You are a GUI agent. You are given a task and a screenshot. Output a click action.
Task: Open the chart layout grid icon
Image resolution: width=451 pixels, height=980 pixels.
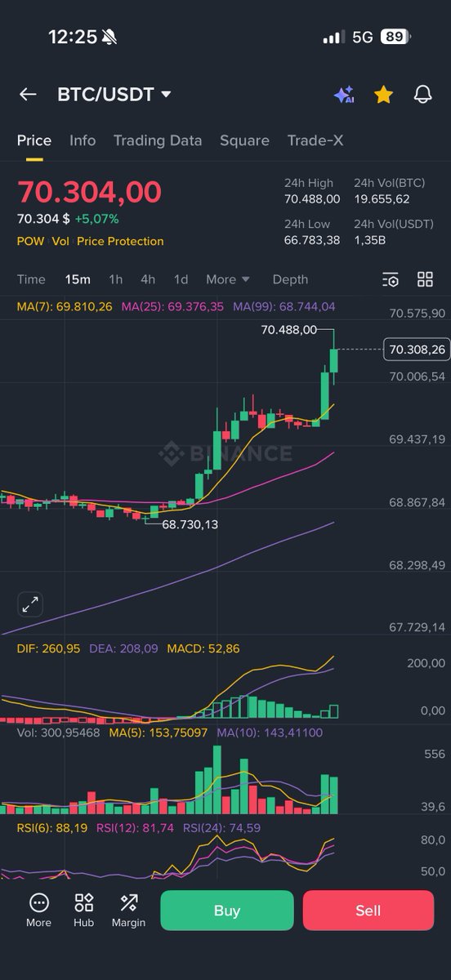(x=425, y=279)
